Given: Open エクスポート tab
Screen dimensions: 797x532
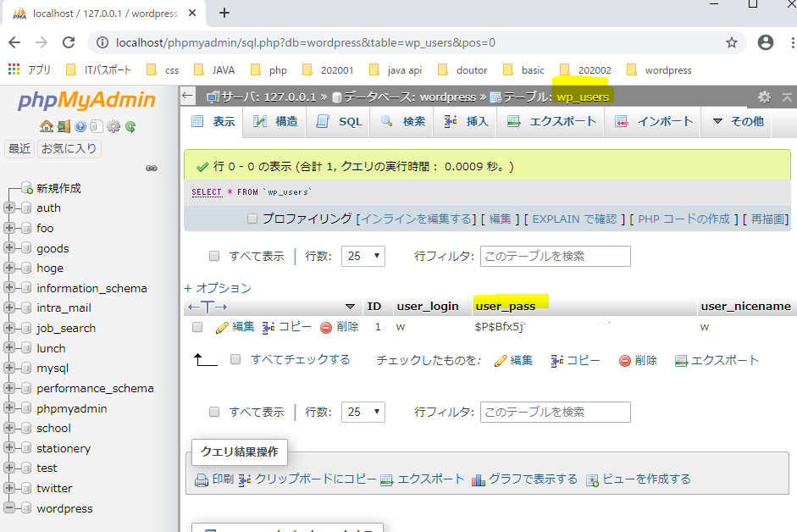Looking at the screenshot, I should [x=551, y=121].
